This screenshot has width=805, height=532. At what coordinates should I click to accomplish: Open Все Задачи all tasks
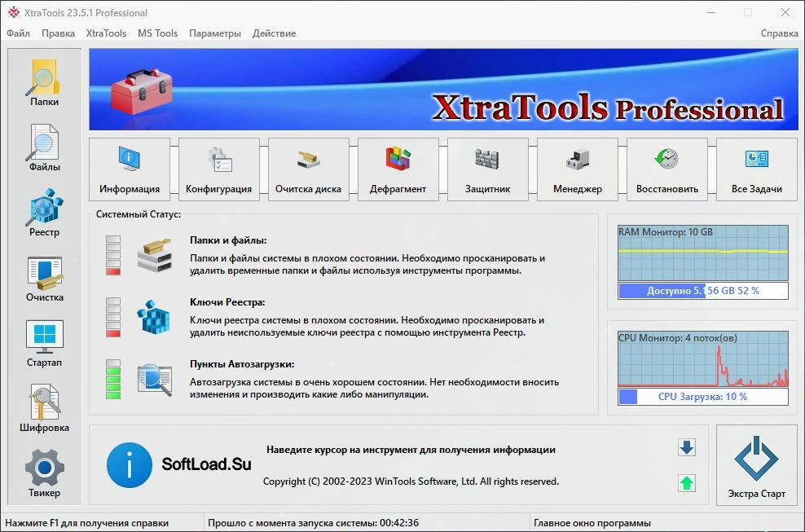tap(757, 169)
